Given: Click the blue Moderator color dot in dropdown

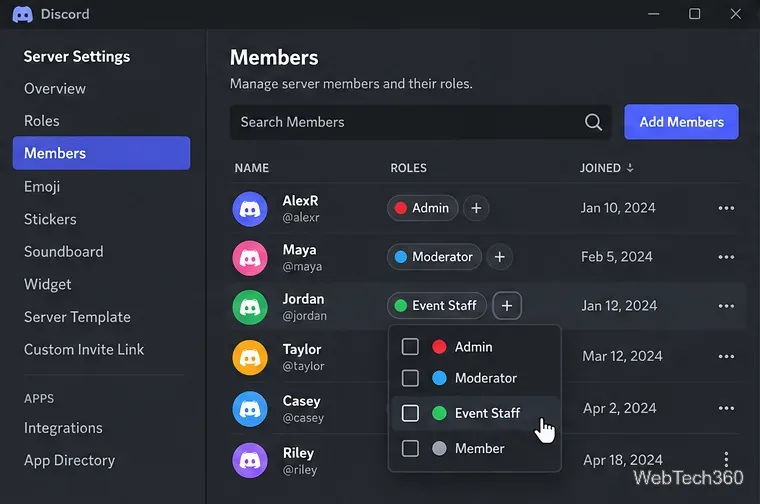Looking at the screenshot, I should pyautogui.click(x=439, y=378).
